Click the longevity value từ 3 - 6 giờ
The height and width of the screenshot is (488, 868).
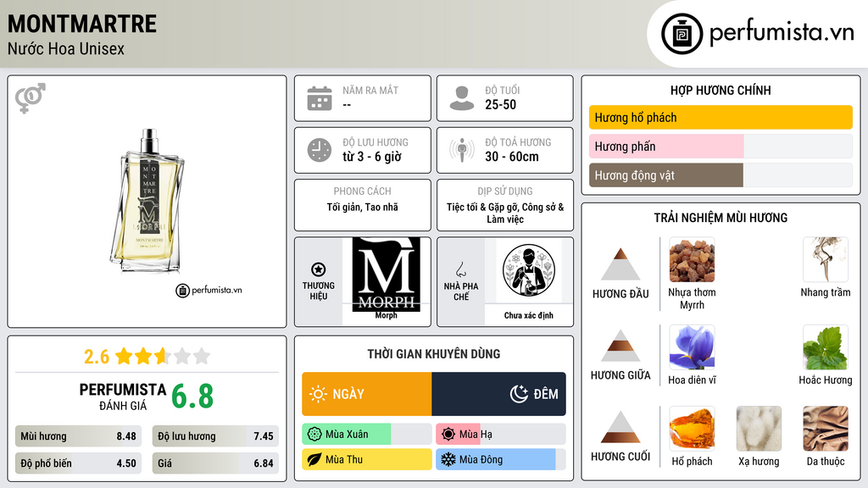(x=371, y=157)
